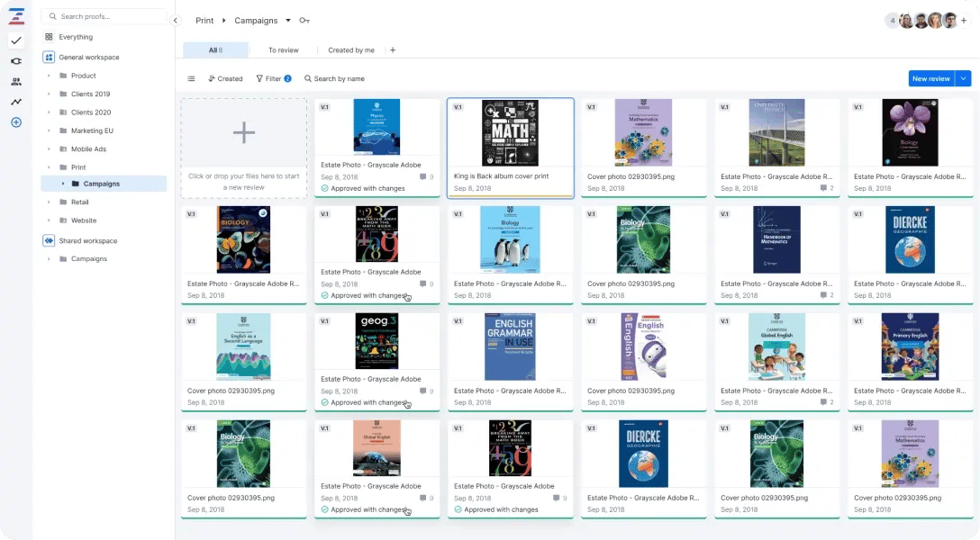Open the proofs checkmark icon in left rail

(15, 40)
